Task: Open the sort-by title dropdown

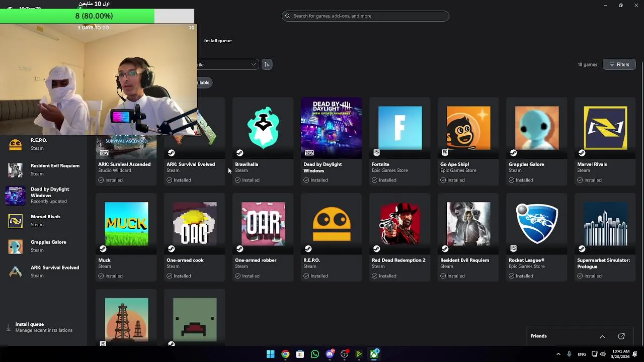Action: point(227,64)
